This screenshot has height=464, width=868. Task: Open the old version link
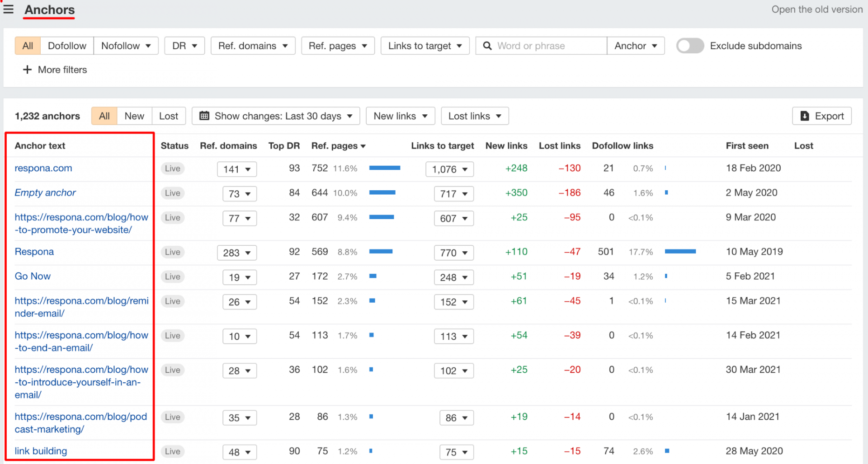(817, 9)
